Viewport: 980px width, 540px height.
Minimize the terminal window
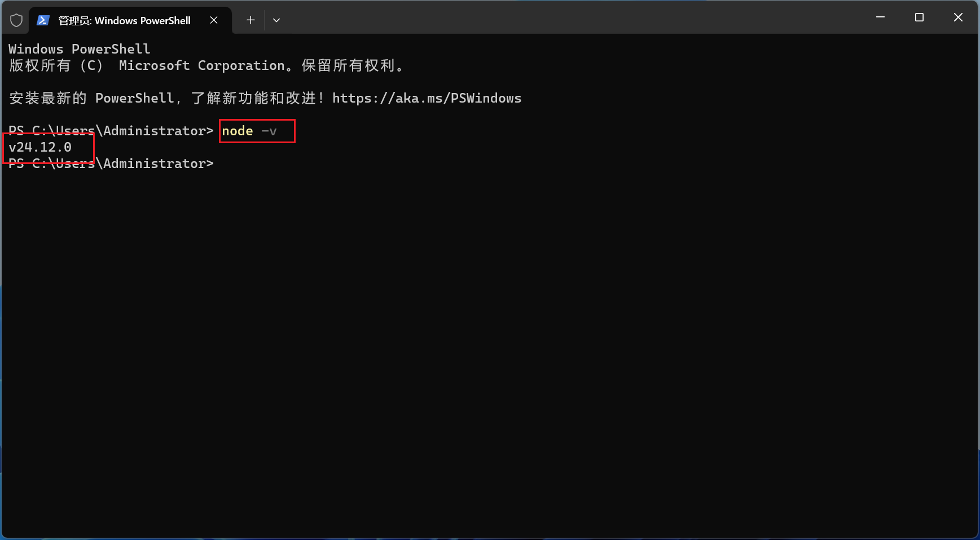point(880,17)
